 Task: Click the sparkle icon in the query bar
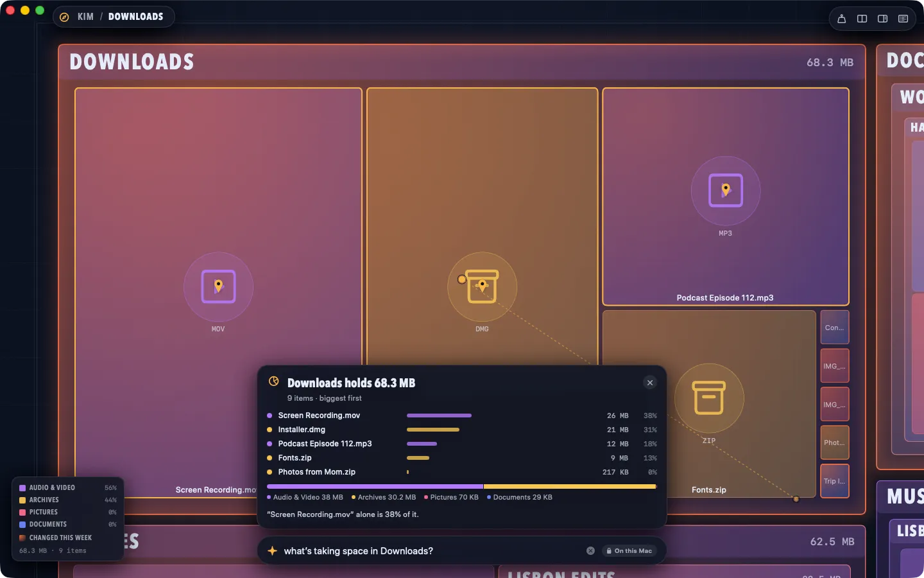pos(272,551)
